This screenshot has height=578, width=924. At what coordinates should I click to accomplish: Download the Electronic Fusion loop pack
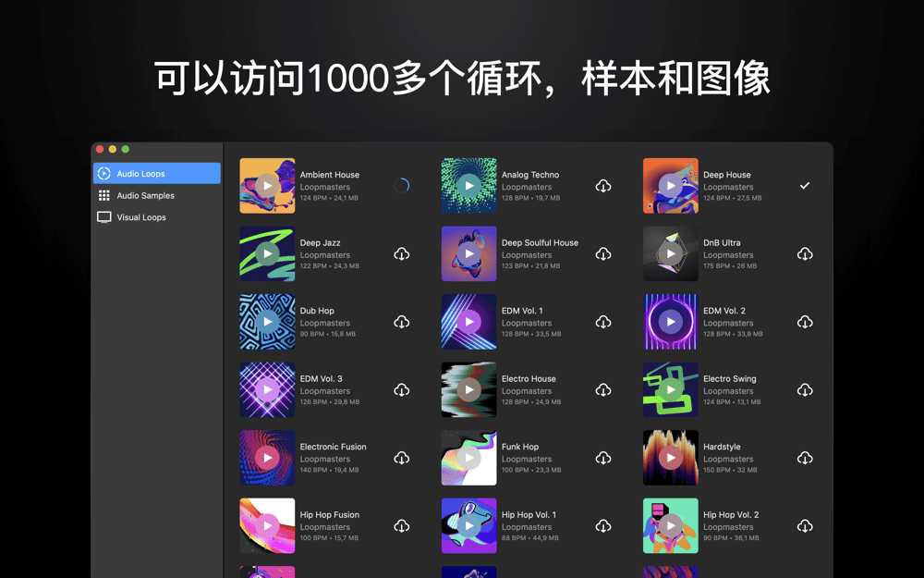pyautogui.click(x=402, y=458)
